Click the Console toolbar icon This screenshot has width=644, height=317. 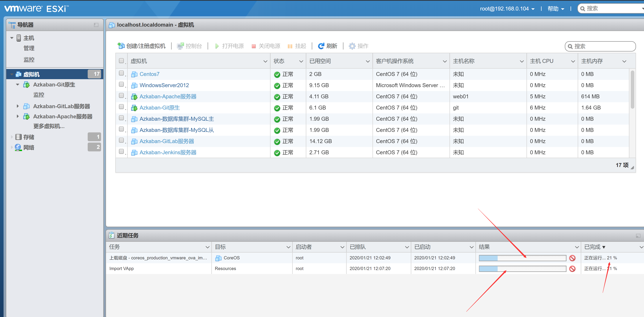click(180, 46)
